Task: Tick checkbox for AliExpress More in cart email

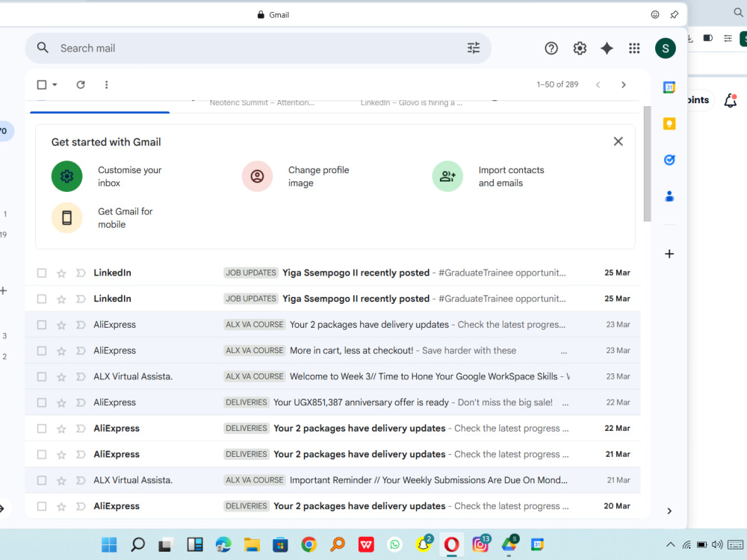Action: 42,351
